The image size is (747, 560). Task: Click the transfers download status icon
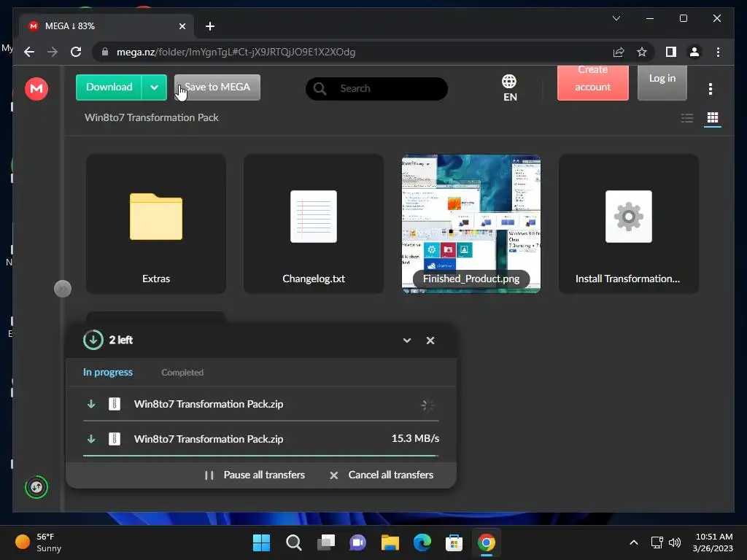pyautogui.click(x=93, y=340)
